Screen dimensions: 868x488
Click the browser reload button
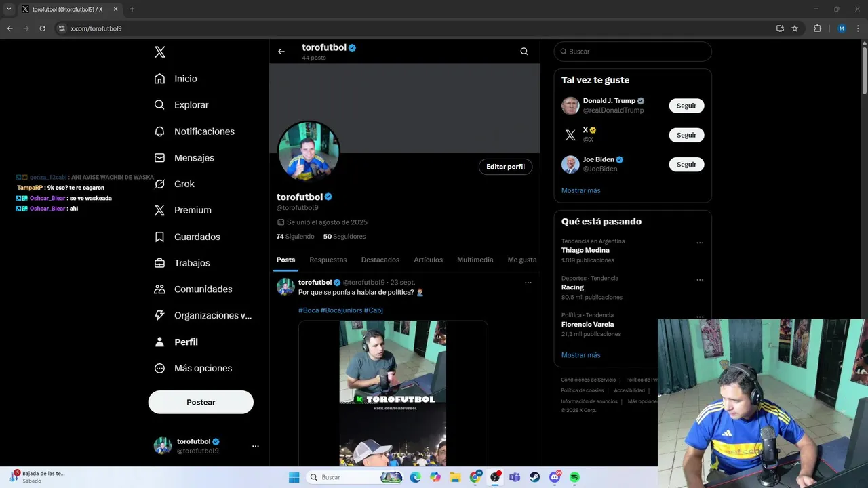tap(43, 28)
